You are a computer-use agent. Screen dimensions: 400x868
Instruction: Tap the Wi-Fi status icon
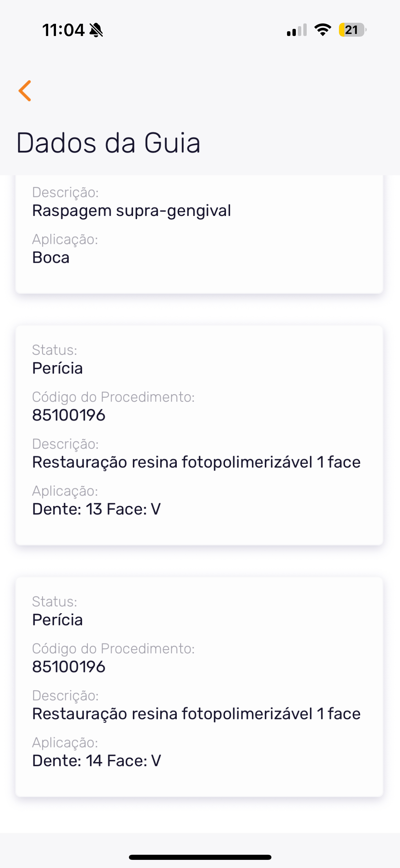click(x=323, y=30)
